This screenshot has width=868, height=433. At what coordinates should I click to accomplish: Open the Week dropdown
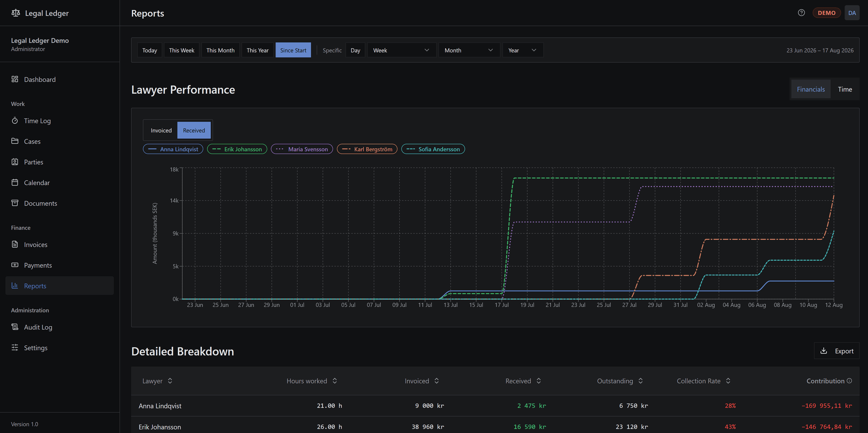click(401, 50)
